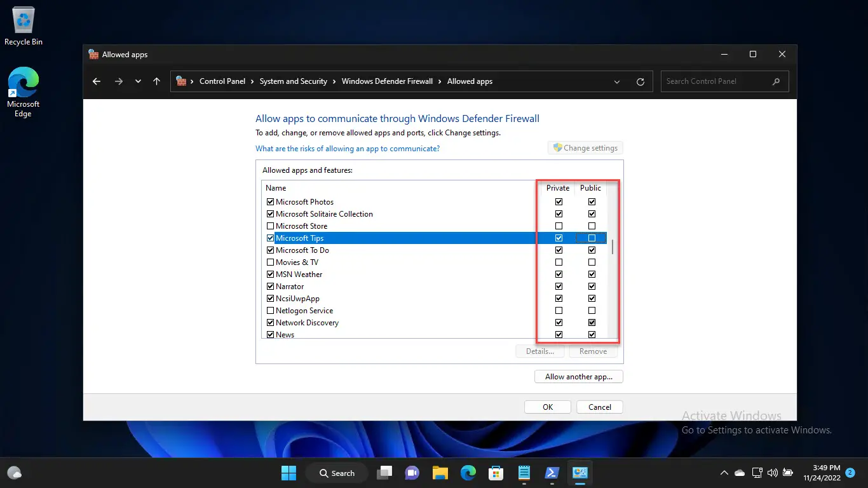Click the Public column header

click(x=591, y=188)
